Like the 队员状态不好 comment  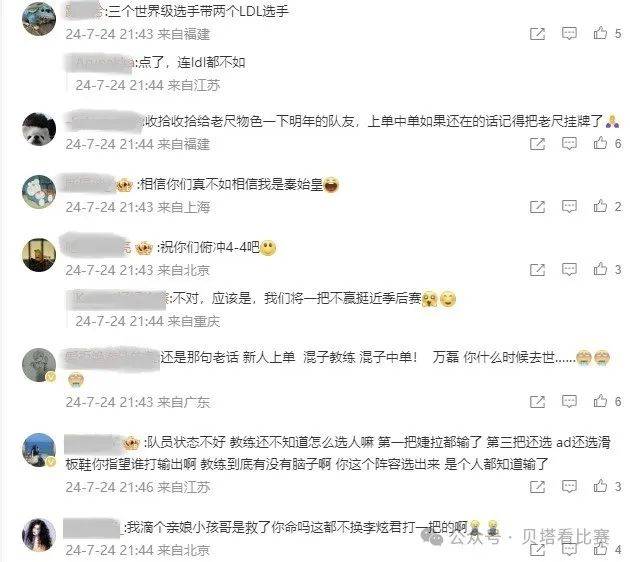click(600, 486)
